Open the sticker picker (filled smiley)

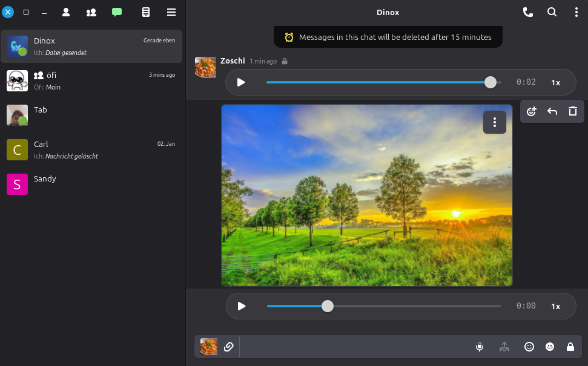tap(550, 347)
